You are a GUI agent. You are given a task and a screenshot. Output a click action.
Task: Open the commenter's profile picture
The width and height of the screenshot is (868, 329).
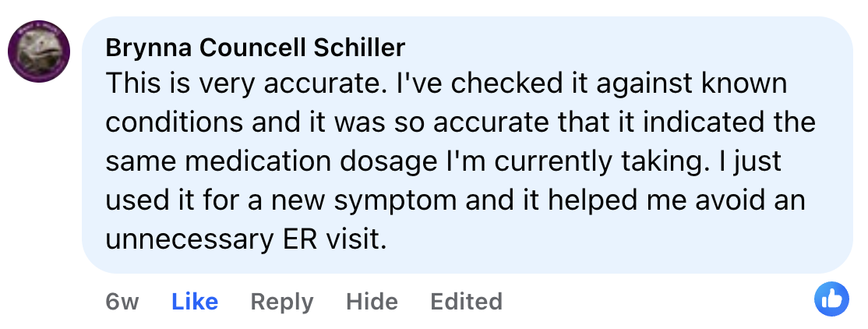coord(39,53)
